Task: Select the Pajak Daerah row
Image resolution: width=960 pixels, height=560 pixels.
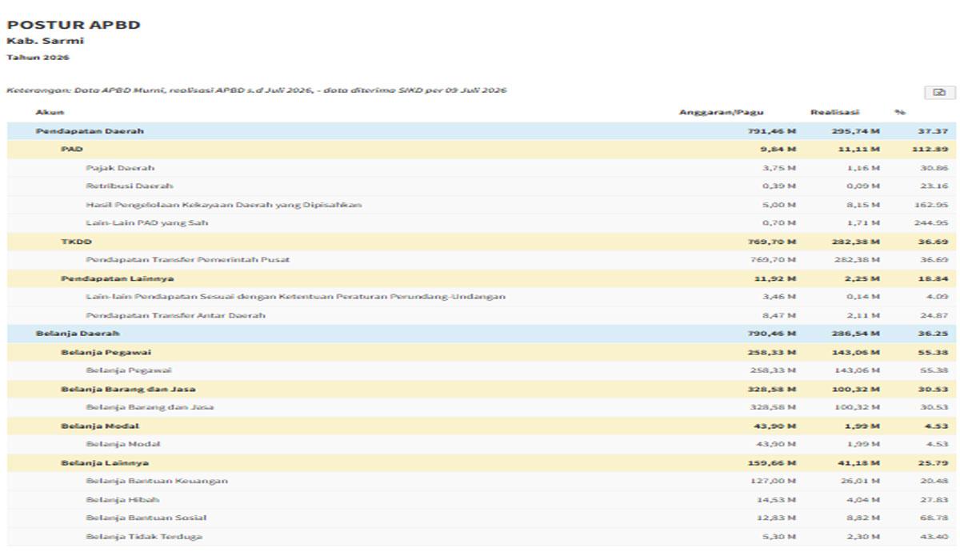Action: 482,168
